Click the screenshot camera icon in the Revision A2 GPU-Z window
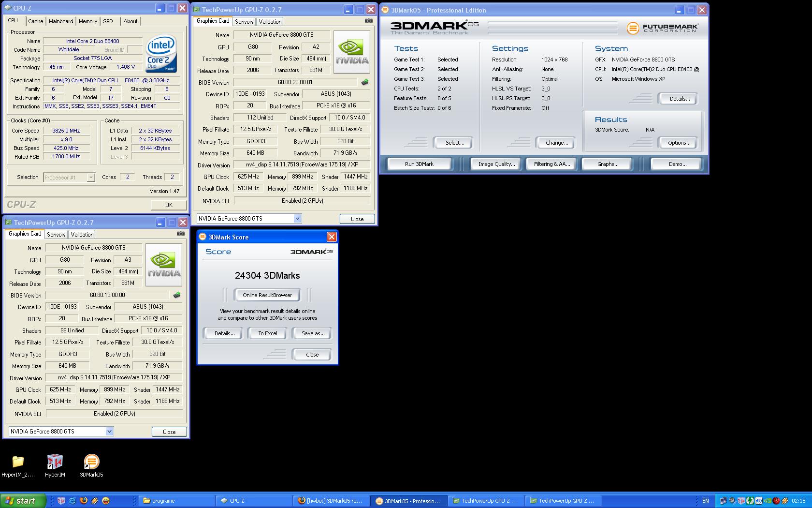812x508 pixels. coord(369,21)
